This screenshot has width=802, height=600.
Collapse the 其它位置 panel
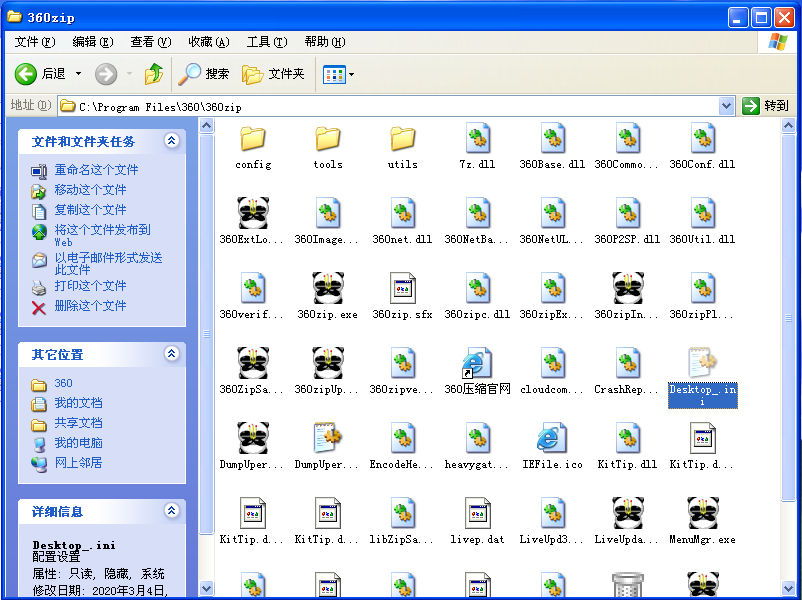pyautogui.click(x=172, y=353)
